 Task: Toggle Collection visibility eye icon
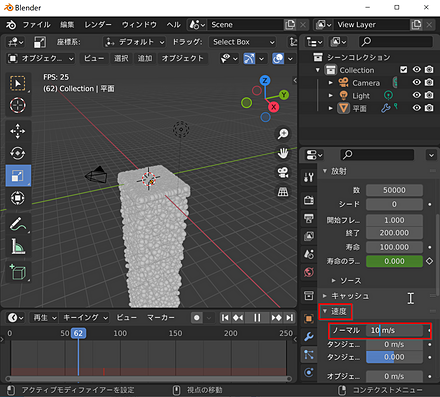417,70
